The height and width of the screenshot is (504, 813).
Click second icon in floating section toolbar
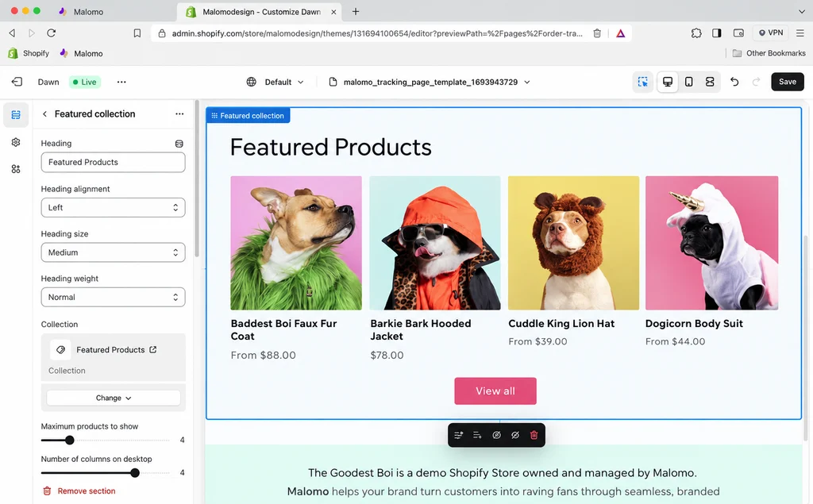[477, 435]
